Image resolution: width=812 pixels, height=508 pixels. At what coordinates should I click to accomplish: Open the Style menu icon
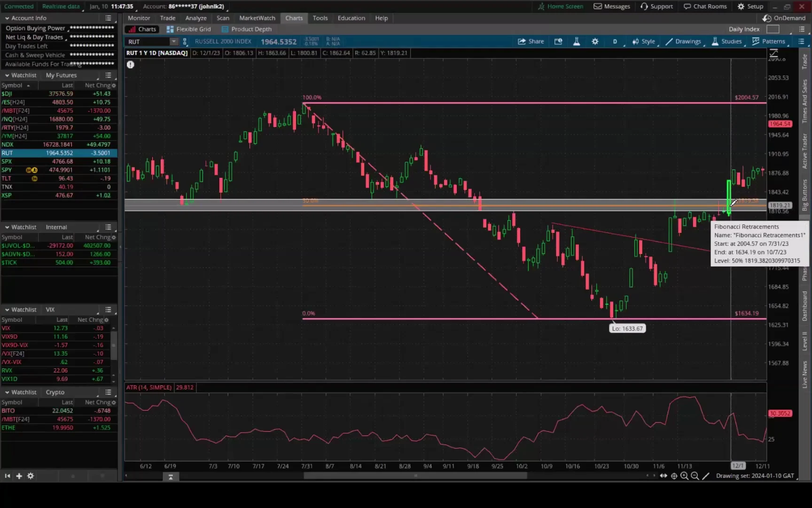[643, 41]
